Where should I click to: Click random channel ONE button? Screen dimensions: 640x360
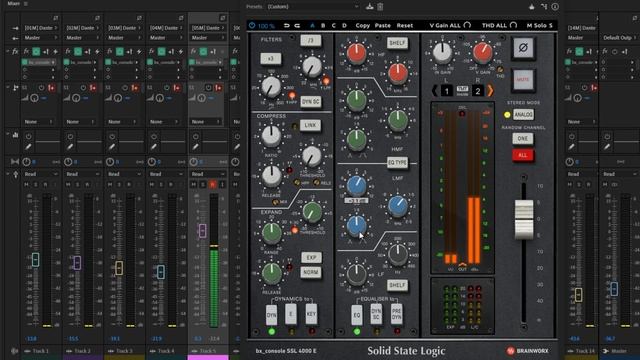[523, 139]
